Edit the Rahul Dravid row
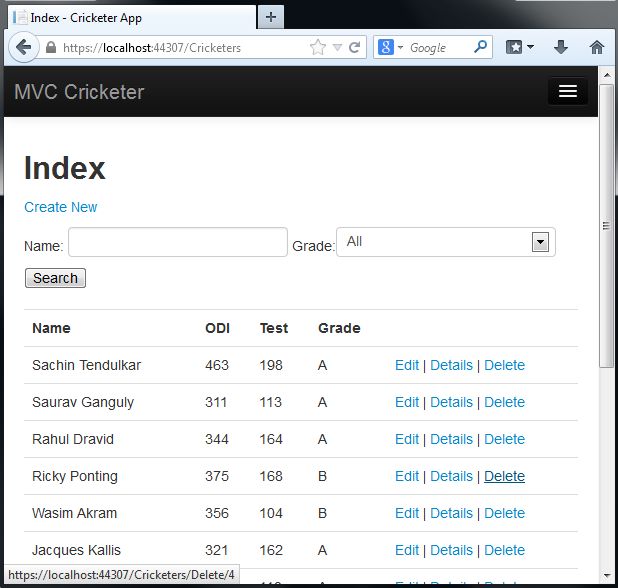Viewport: 618px width, 588px height. click(407, 439)
